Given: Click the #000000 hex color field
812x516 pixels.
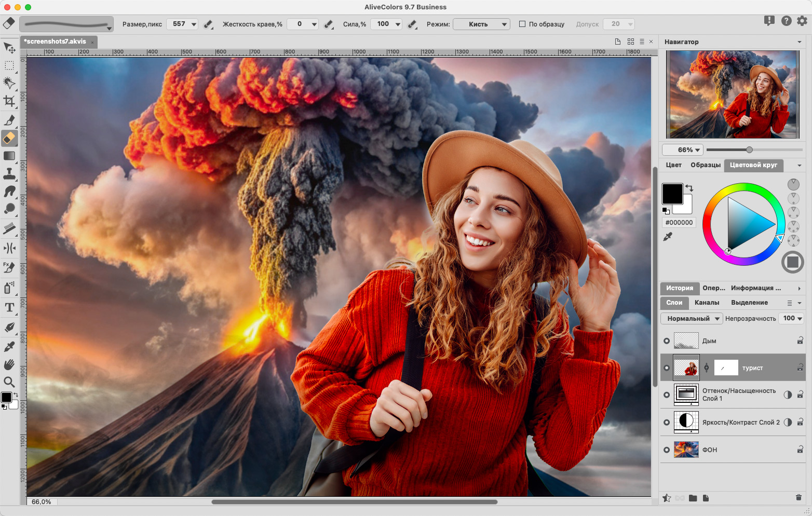Looking at the screenshot, I should [x=679, y=222].
